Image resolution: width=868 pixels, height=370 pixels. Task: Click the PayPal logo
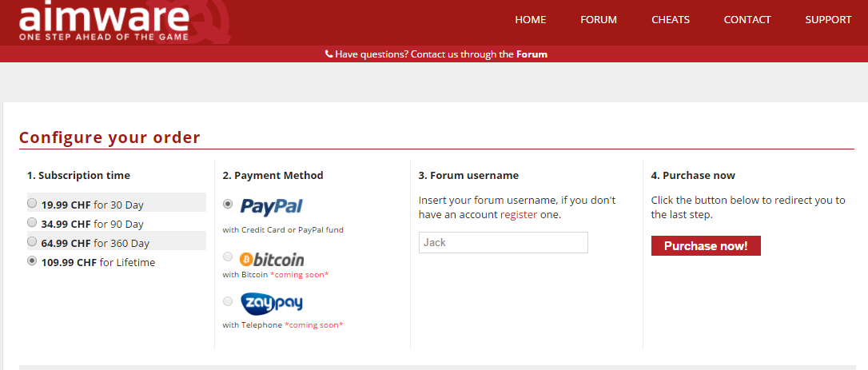[271, 207]
